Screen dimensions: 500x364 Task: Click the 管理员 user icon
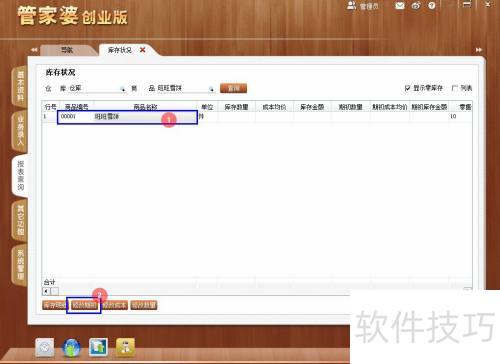pyautogui.click(x=351, y=6)
